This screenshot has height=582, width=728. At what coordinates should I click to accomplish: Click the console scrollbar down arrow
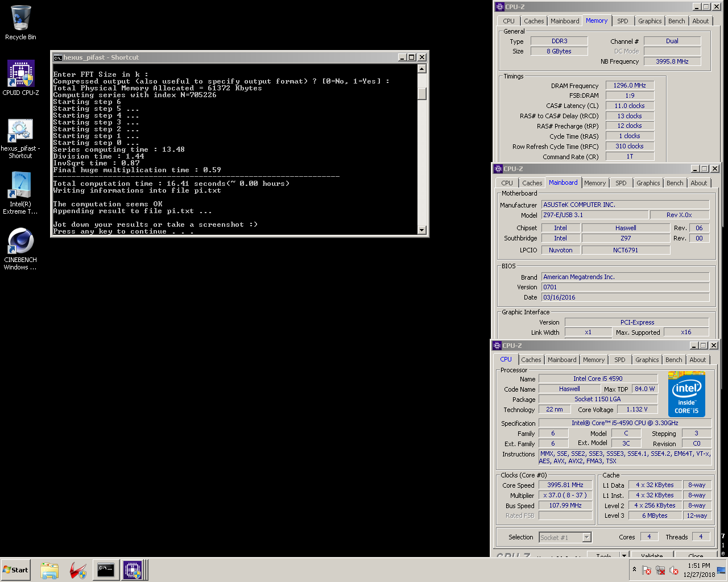point(422,230)
